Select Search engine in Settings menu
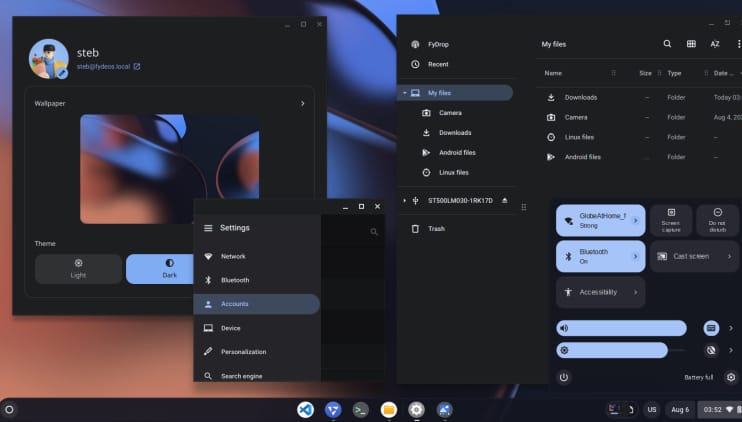The width and height of the screenshot is (742, 422). [x=257, y=376]
